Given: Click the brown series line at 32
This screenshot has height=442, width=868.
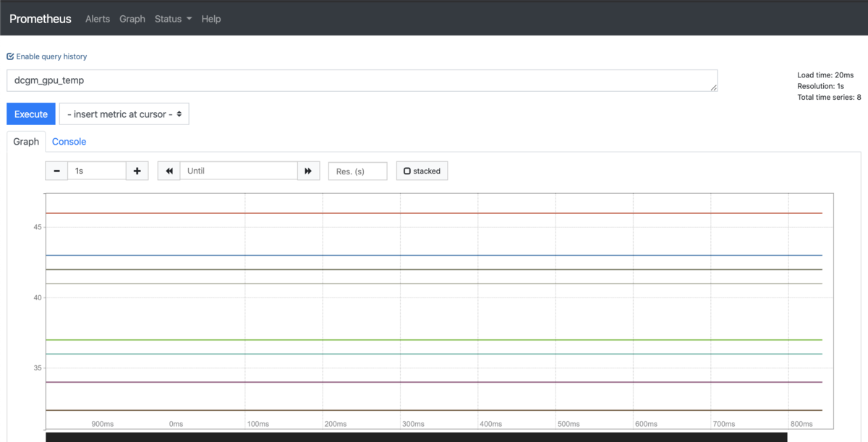Looking at the screenshot, I should pos(434,410).
